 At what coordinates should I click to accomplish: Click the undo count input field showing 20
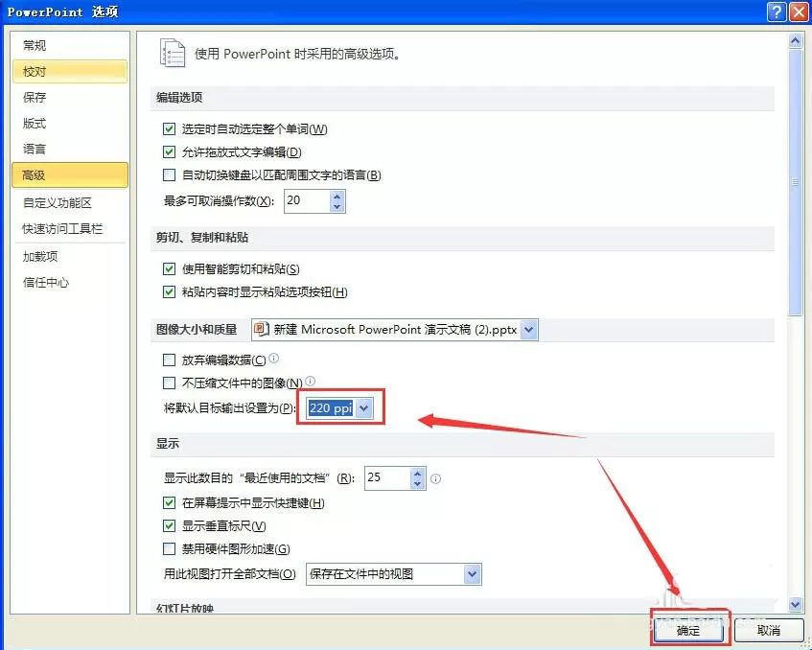(307, 201)
